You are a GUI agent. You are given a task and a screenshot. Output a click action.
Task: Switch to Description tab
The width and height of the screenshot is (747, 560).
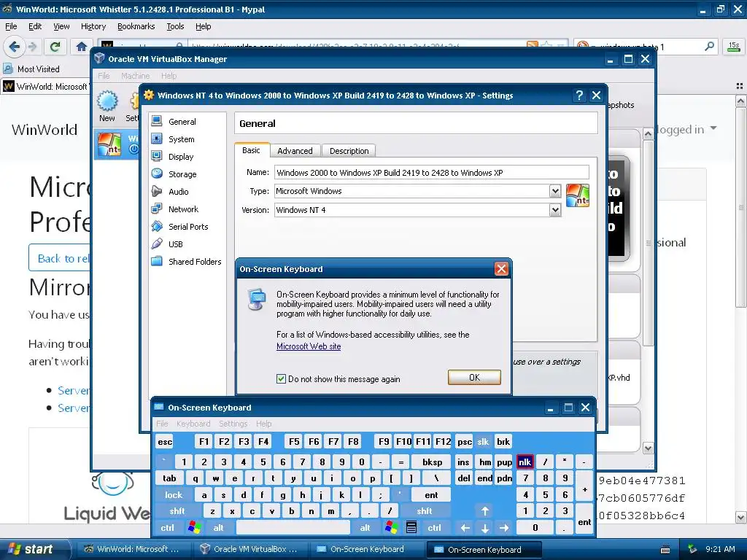[x=349, y=150]
